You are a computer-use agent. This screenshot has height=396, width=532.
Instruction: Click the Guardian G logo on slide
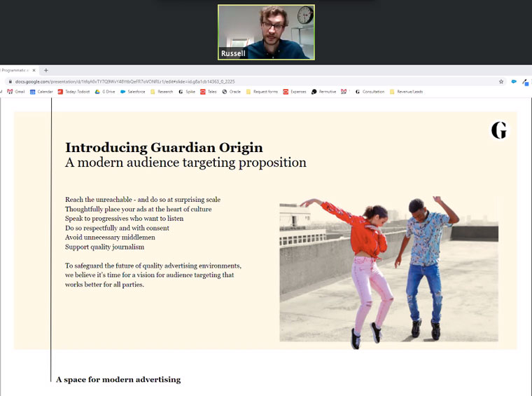point(498,130)
